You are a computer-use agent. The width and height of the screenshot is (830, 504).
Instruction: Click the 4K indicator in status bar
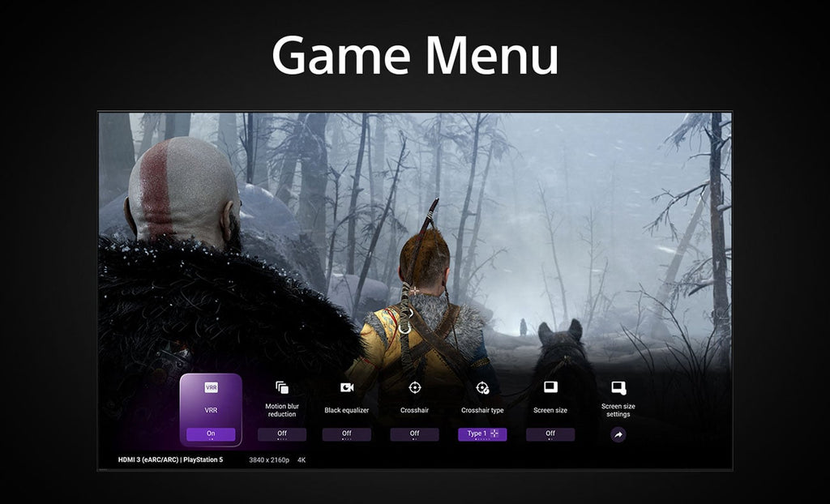coord(302,460)
